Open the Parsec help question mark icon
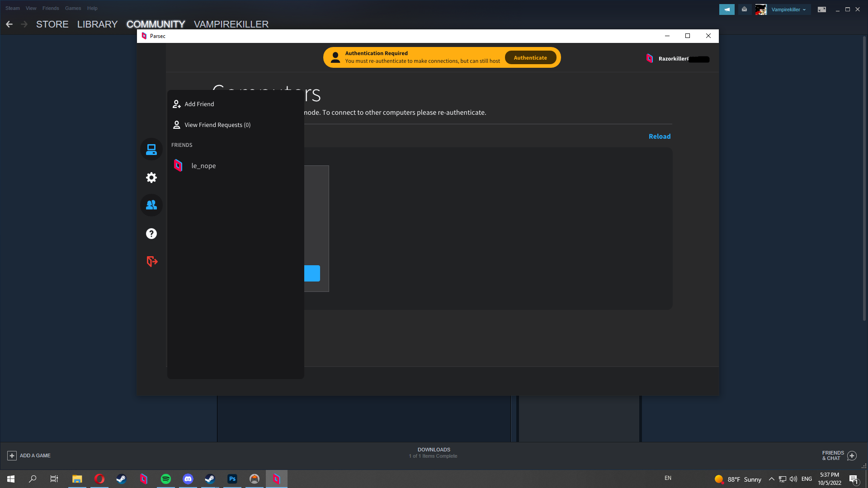868x488 pixels. [x=151, y=234]
